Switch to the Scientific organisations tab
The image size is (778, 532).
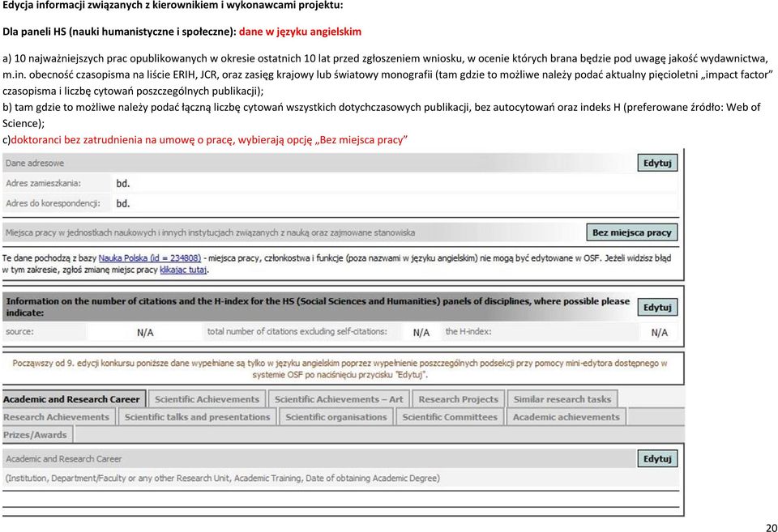point(336,417)
